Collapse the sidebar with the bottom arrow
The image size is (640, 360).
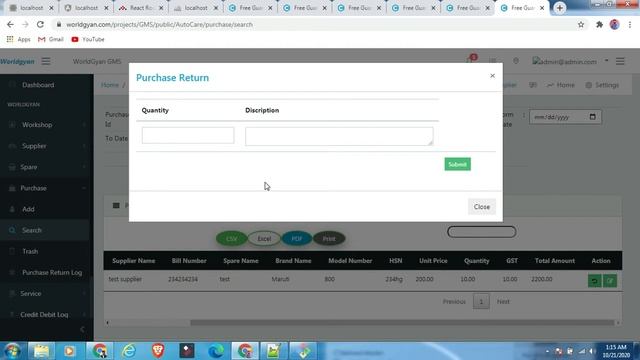point(82,329)
